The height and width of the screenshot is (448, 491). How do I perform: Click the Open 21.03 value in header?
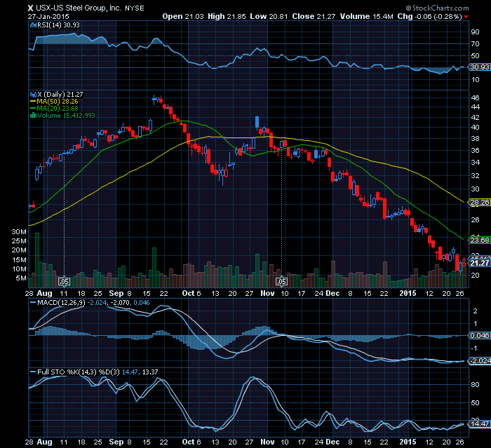pos(183,17)
